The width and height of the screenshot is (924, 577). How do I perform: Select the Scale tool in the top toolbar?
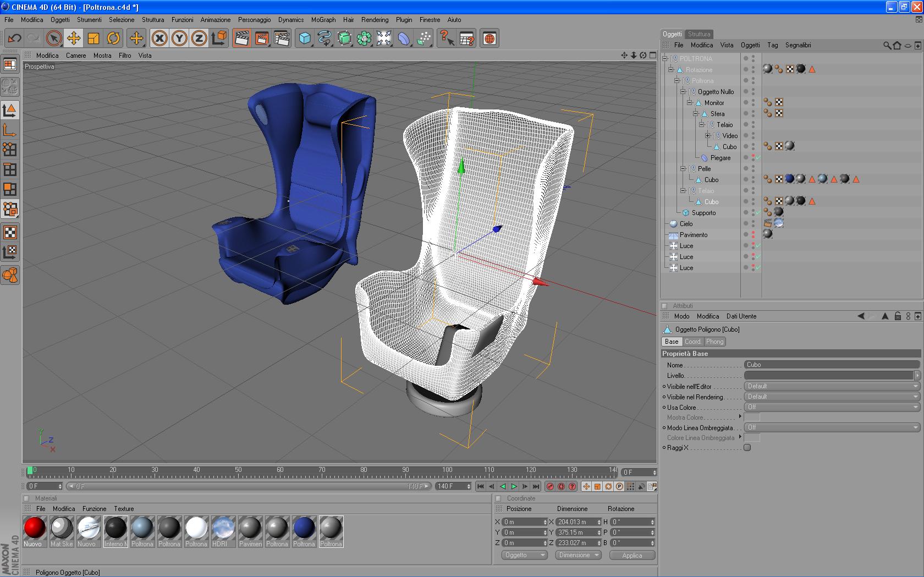click(x=94, y=38)
